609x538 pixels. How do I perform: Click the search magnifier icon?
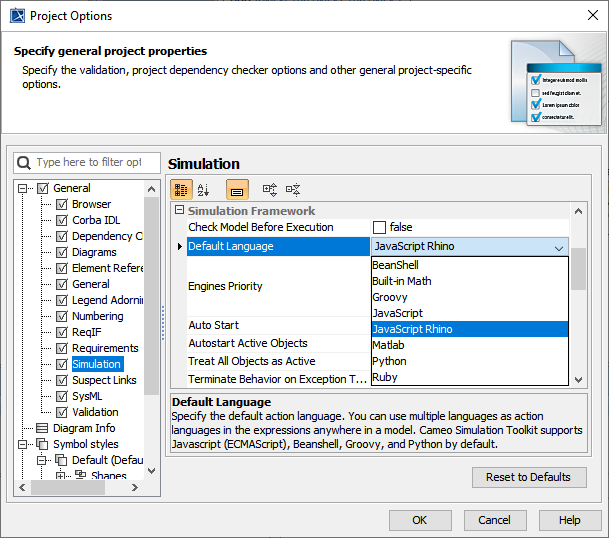tap(25, 162)
